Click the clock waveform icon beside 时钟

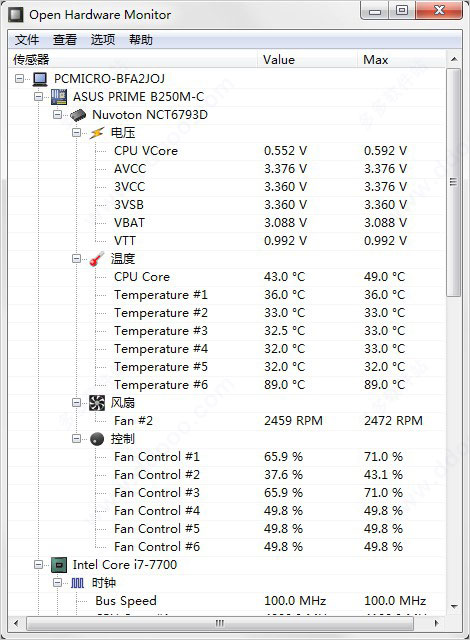78,583
